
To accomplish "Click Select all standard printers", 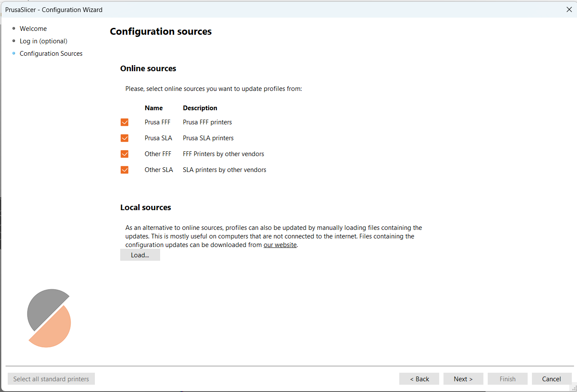I will pos(51,379).
